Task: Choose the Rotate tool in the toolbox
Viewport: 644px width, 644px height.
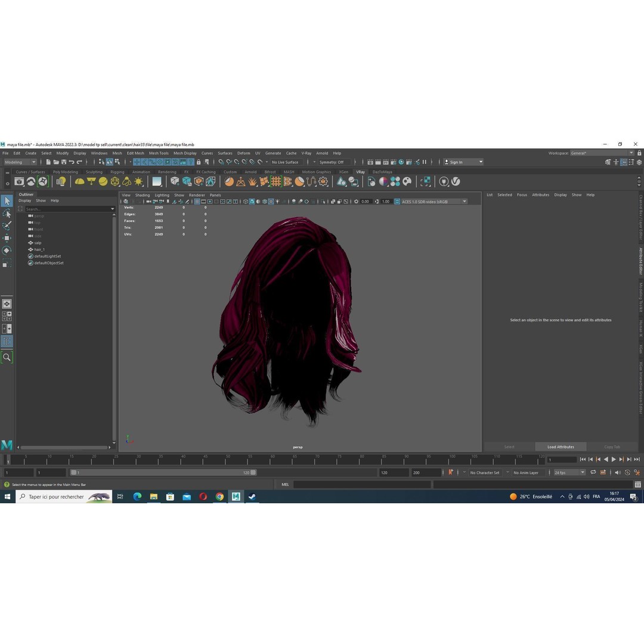Action: pos(7,250)
